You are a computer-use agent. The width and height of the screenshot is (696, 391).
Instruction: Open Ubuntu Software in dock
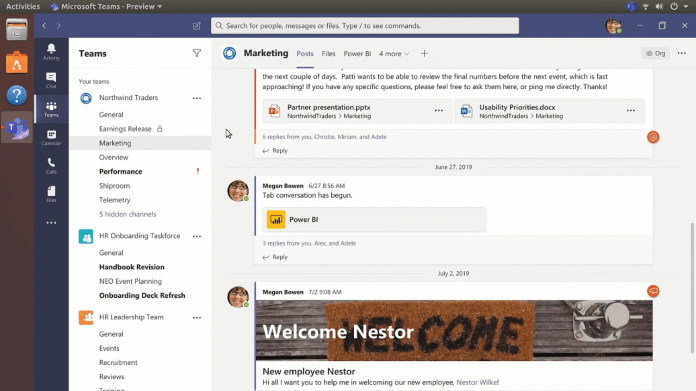(16, 63)
